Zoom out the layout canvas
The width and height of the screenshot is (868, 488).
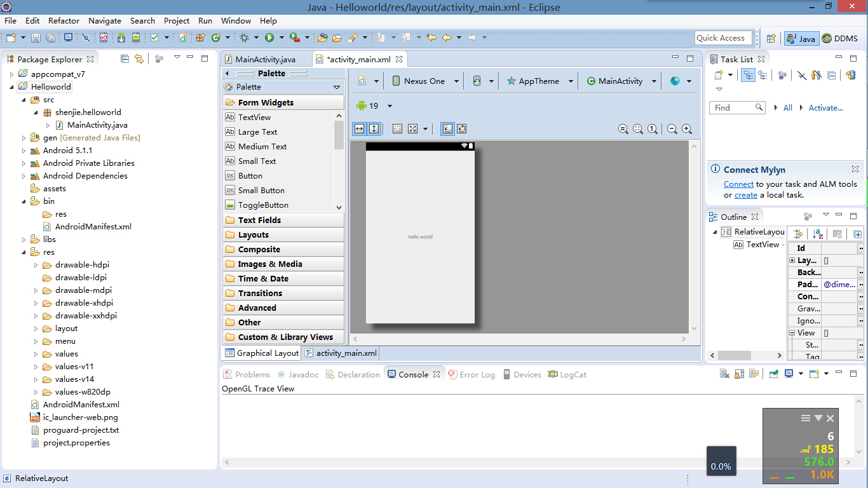point(672,129)
